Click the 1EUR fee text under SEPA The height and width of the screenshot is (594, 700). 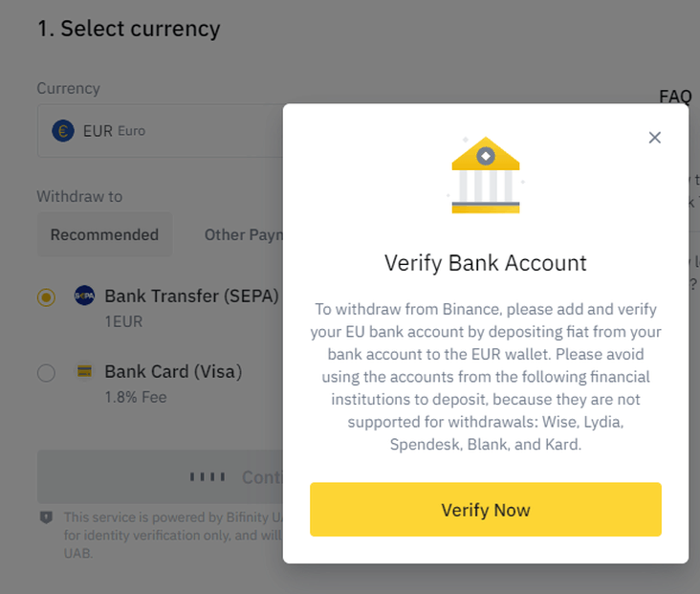[123, 321]
